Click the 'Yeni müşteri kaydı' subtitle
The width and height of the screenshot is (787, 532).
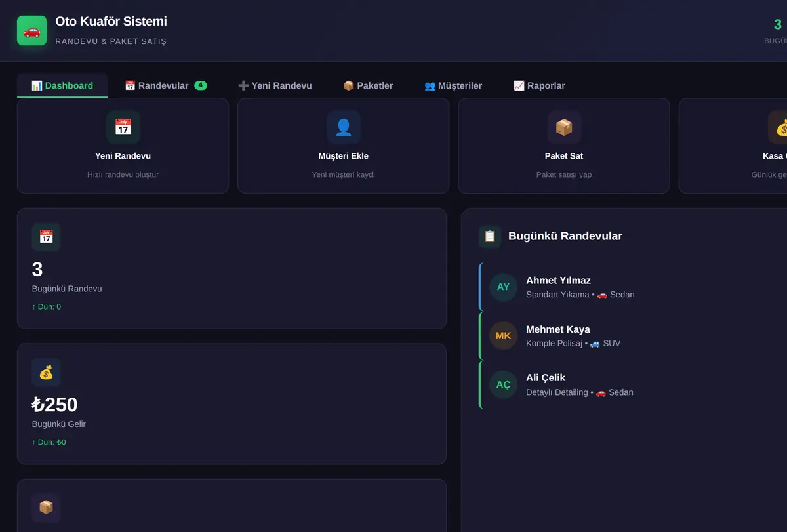(x=344, y=174)
